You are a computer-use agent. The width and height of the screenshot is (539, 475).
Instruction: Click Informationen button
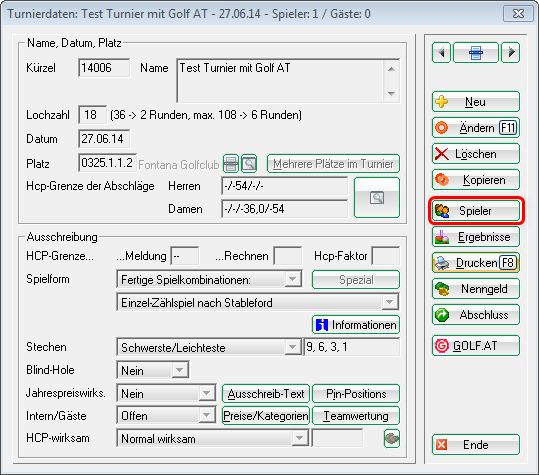[356, 325]
